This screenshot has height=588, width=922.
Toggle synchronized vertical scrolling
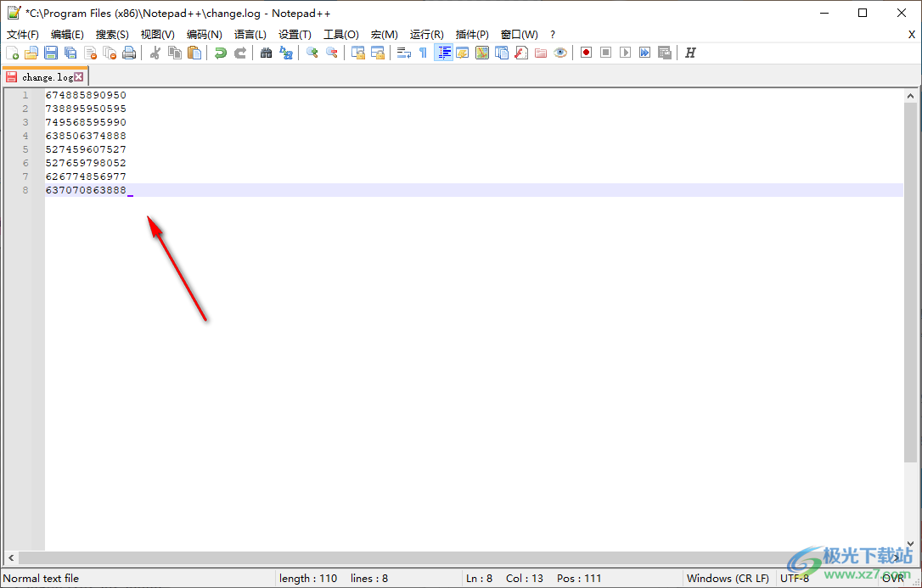358,53
